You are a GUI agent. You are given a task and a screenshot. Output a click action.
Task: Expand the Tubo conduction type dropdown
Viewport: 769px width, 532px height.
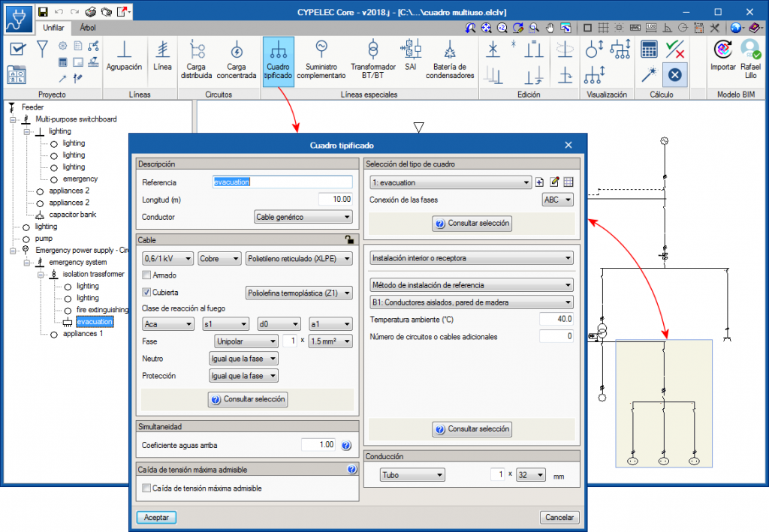(x=412, y=475)
